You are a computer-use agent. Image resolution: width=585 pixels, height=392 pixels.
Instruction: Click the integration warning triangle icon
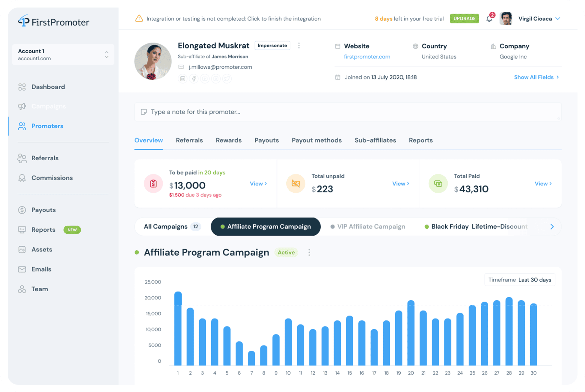click(x=139, y=19)
